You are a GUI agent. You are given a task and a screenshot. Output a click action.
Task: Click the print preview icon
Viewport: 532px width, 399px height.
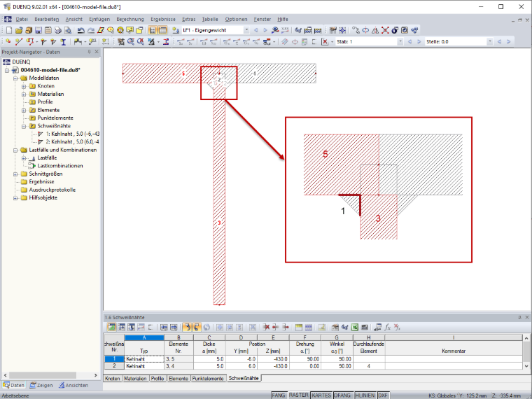(x=68, y=30)
